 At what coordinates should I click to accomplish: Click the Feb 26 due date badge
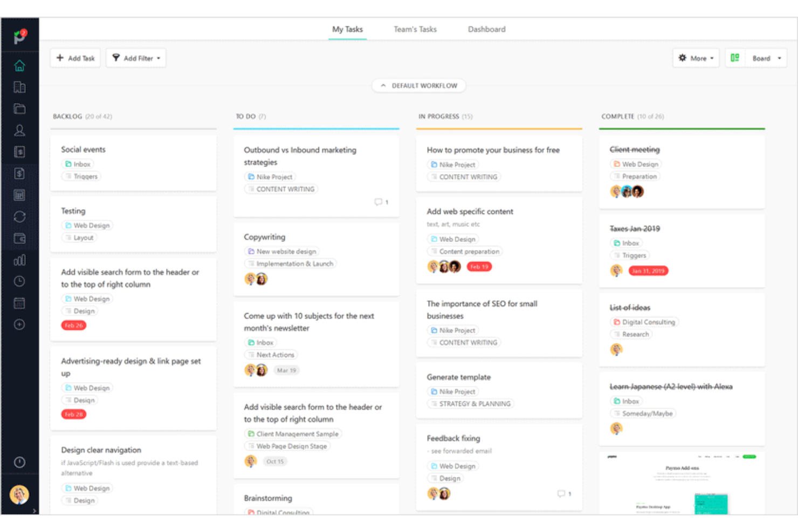coord(73,325)
